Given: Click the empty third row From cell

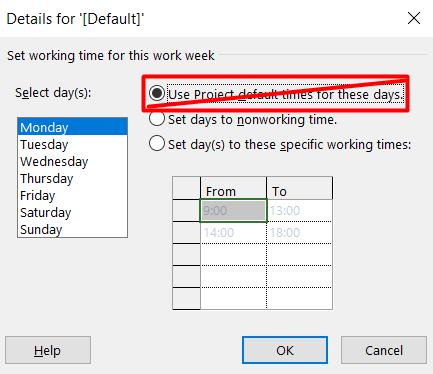Looking at the screenshot, I should [x=233, y=255].
